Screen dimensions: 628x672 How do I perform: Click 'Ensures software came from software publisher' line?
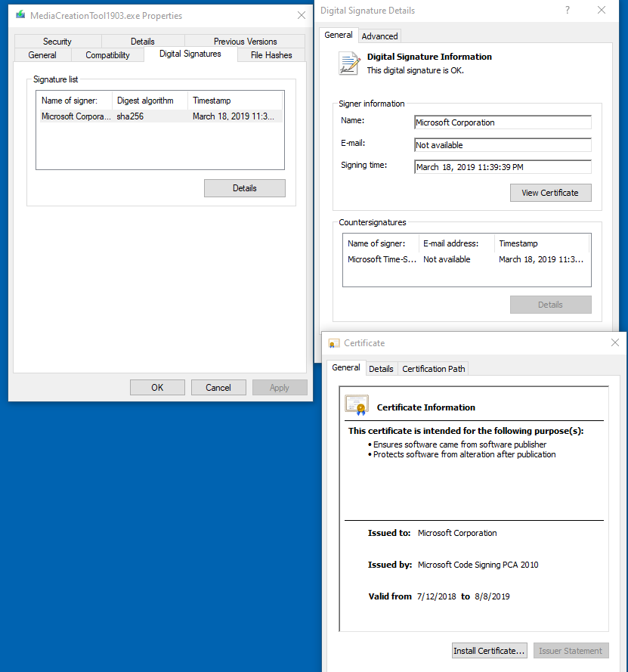pyautogui.click(x=459, y=444)
